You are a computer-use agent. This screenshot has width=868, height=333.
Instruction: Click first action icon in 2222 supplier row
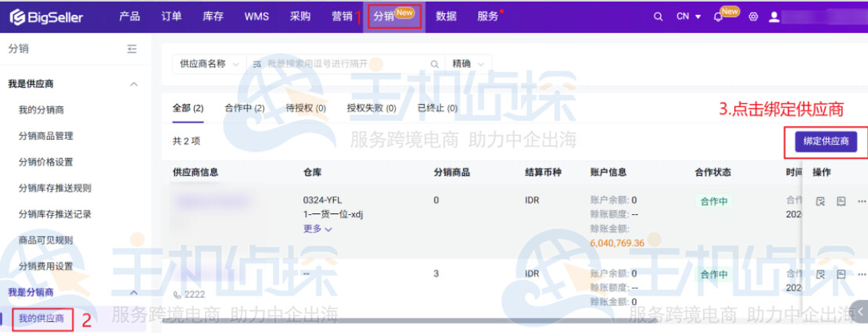click(820, 274)
